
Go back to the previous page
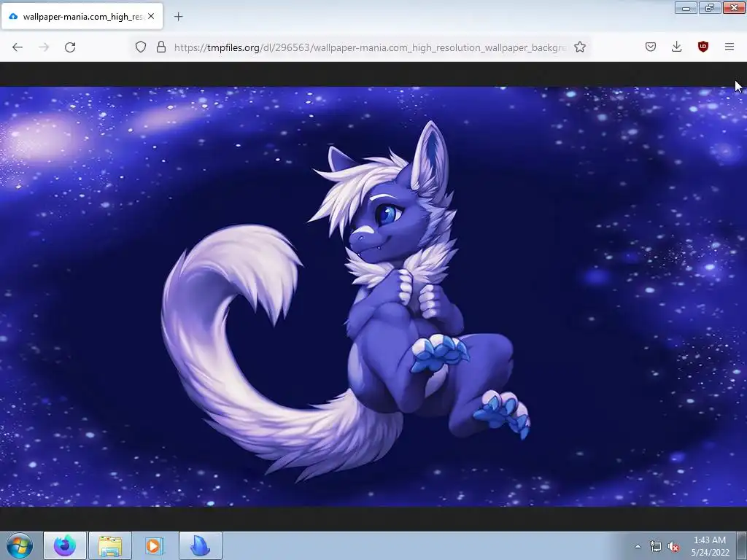click(18, 47)
